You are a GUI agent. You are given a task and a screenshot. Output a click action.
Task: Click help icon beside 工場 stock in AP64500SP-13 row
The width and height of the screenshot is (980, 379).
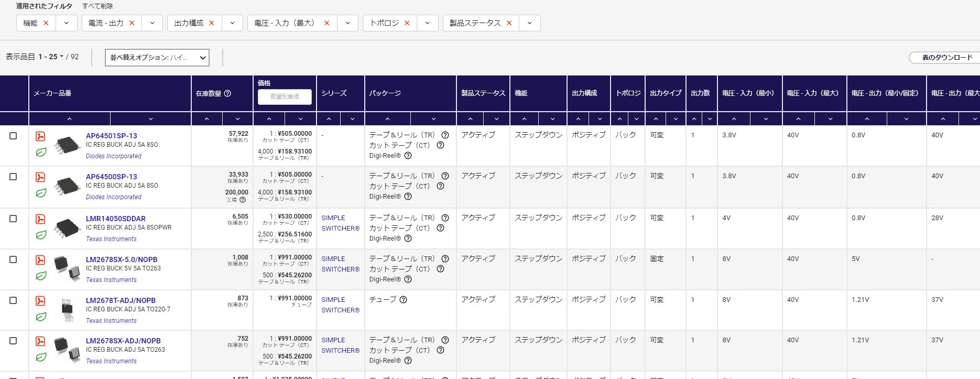(x=243, y=200)
